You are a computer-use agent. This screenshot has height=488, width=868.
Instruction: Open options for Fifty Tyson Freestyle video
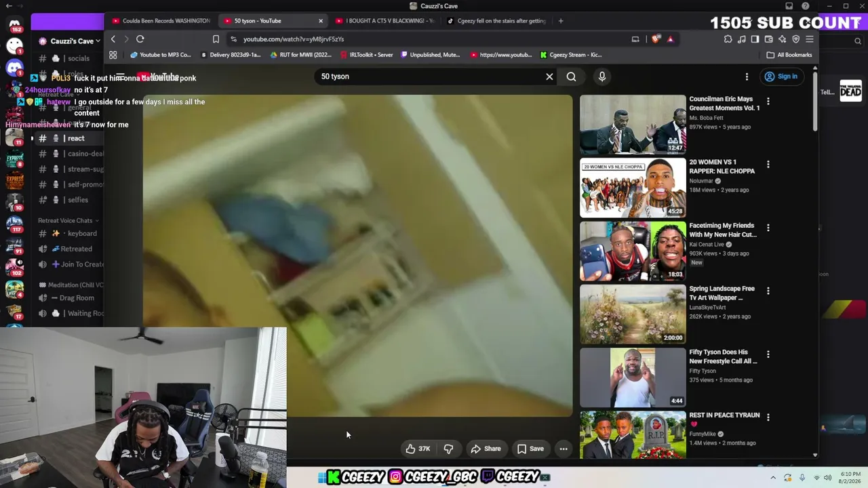click(x=768, y=354)
